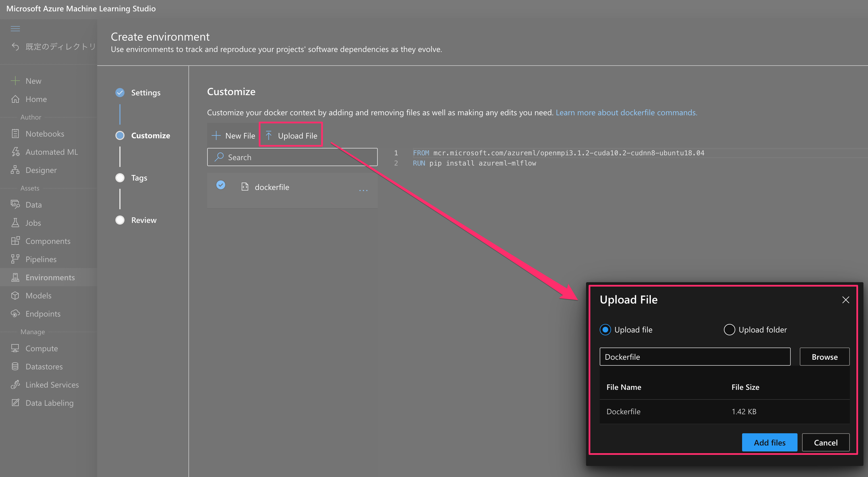The height and width of the screenshot is (477, 868).
Task: Click the Add files button
Action: coord(769,442)
